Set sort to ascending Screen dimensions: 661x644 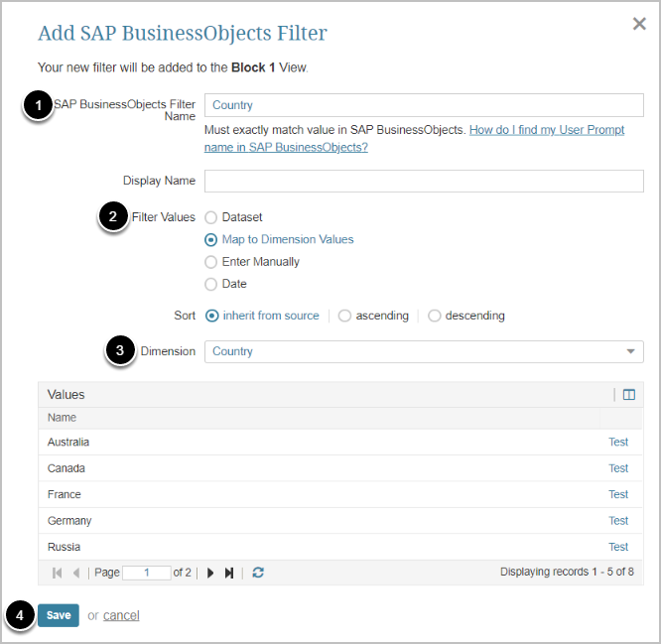pos(345,317)
